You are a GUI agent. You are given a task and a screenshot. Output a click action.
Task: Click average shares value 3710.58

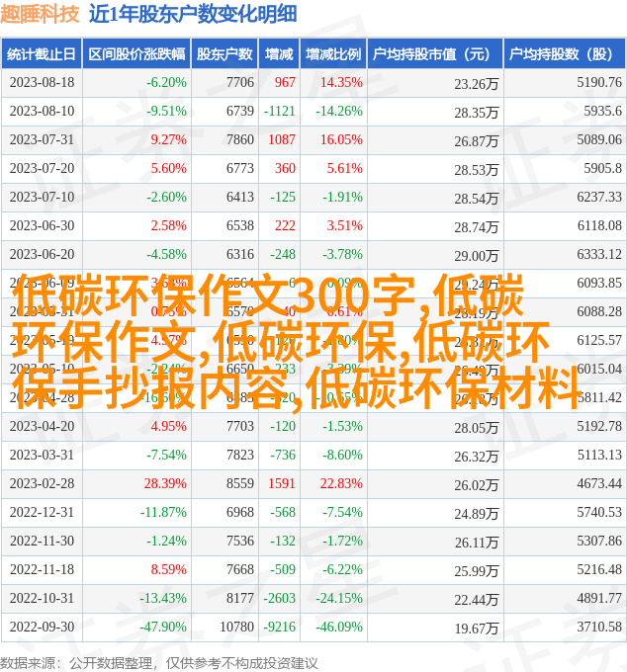pyautogui.click(x=599, y=628)
